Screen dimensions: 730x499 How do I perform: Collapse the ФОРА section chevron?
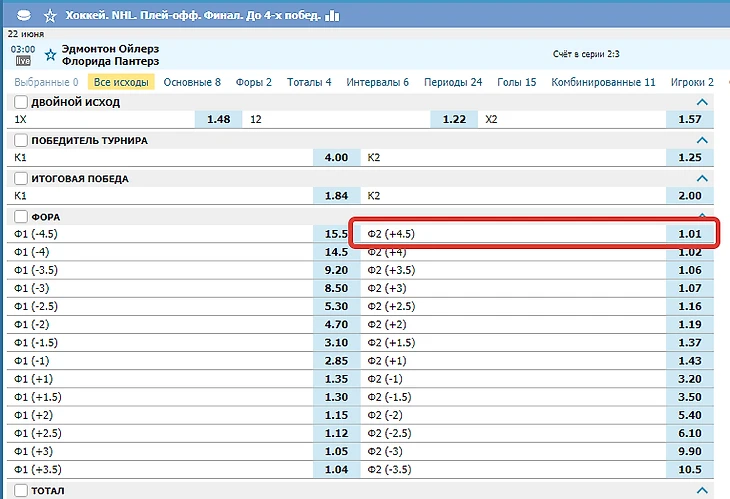point(702,217)
